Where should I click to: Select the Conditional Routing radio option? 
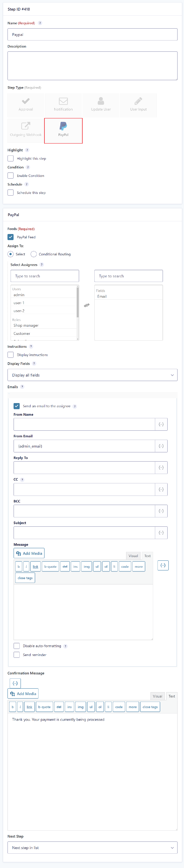33,254
